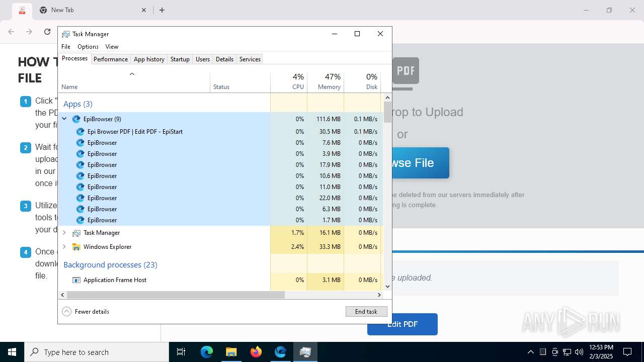Close the New Tab browser tab
The width and height of the screenshot is (644, 362).
pyautogui.click(x=144, y=10)
